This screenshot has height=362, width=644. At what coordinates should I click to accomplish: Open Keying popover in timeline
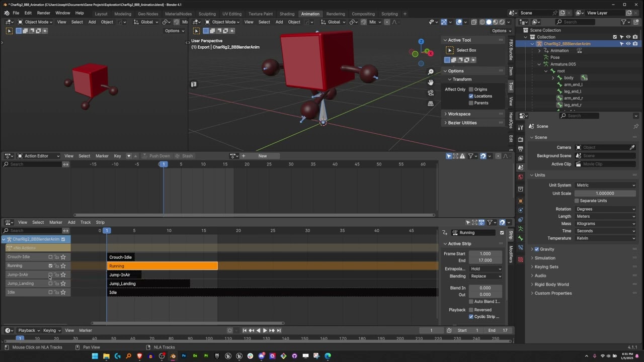[52, 330]
